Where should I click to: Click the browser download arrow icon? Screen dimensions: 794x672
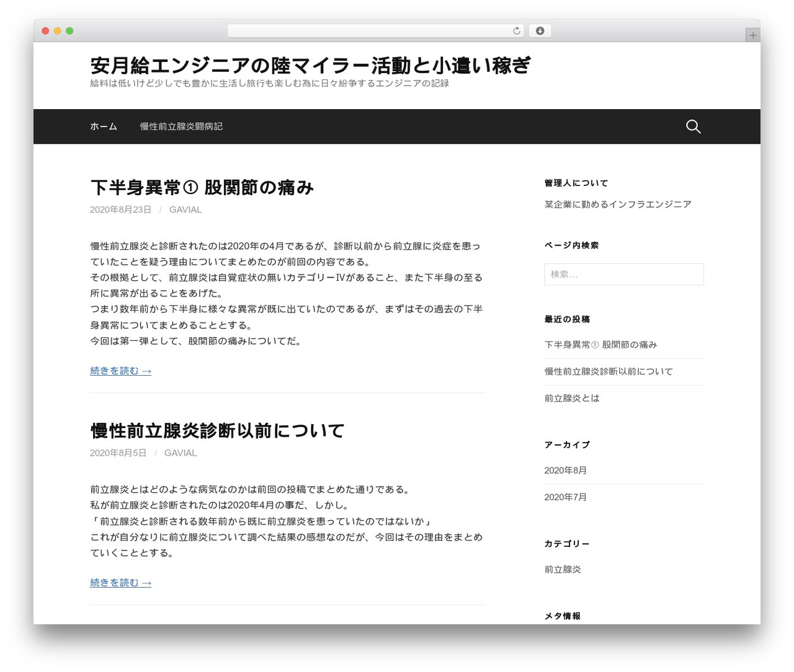pos(540,31)
